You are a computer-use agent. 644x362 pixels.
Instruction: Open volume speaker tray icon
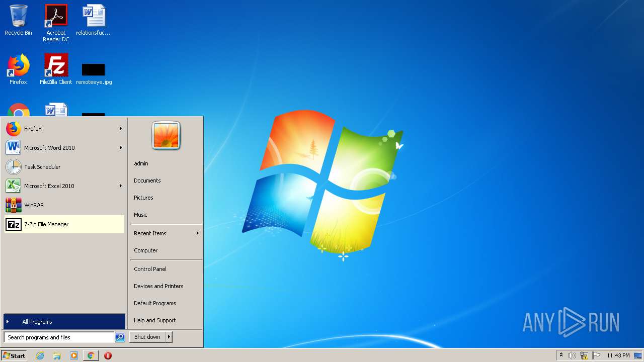tap(572, 355)
